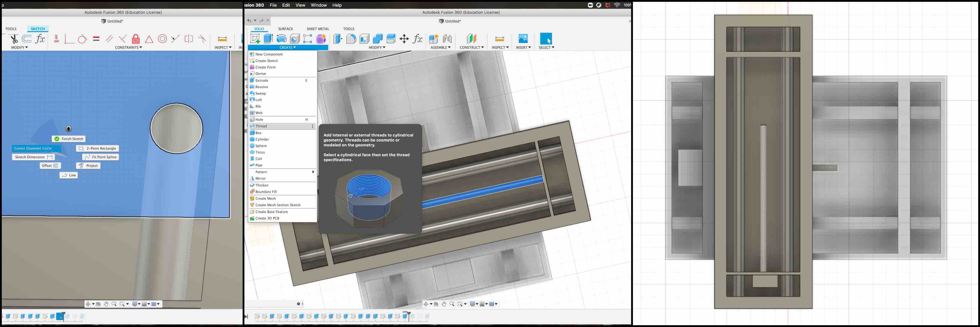
Task: Switch to the SURFACE tab
Action: coord(285,29)
